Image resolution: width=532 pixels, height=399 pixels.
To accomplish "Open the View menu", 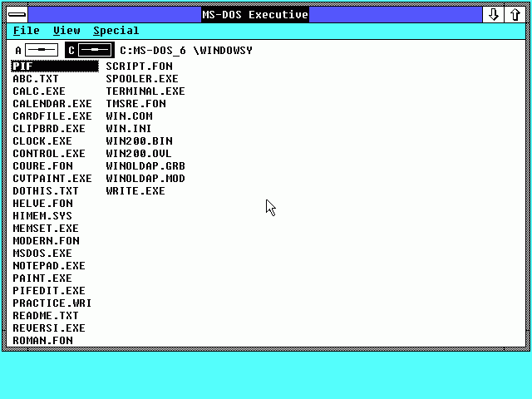I will (x=66, y=31).
